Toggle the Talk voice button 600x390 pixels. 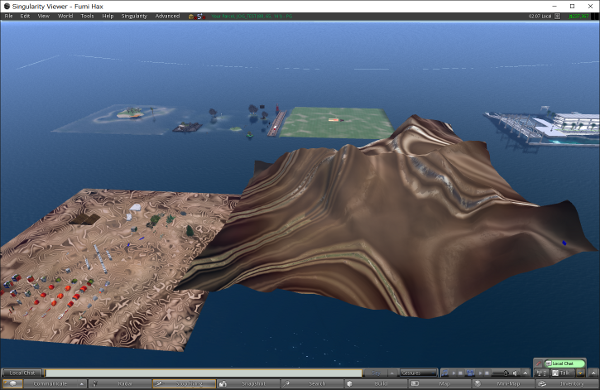563,373
